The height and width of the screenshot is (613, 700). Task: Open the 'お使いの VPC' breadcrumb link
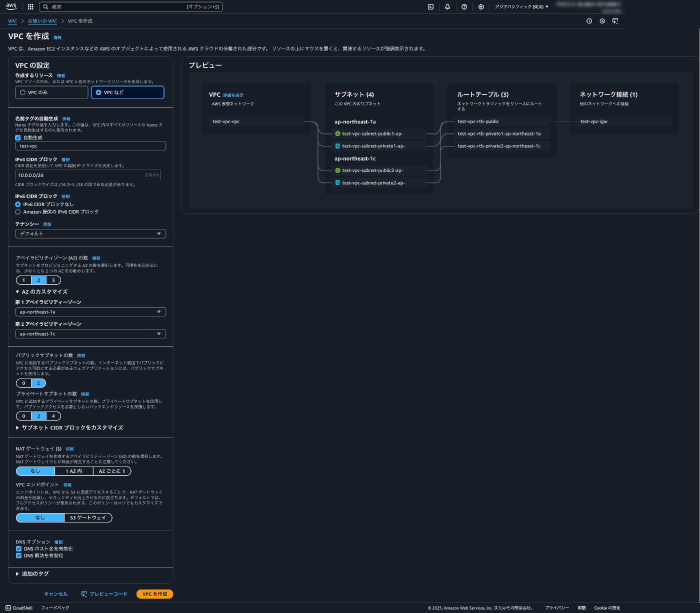42,21
